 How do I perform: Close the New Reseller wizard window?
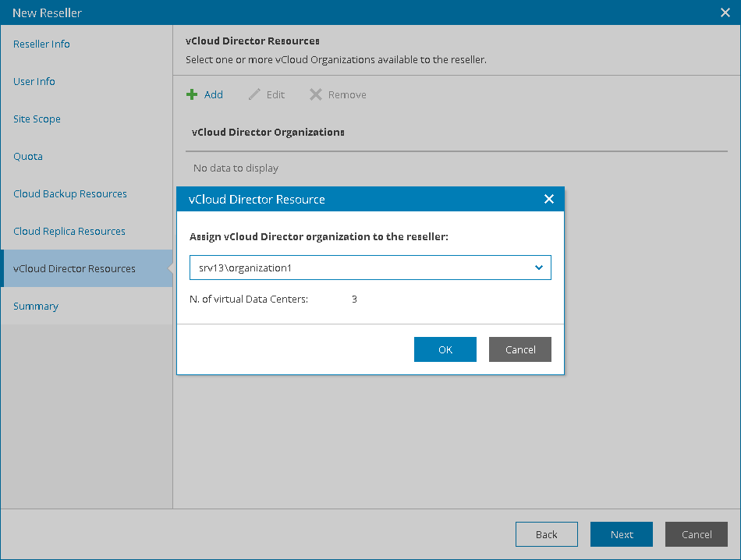coord(725,12)
